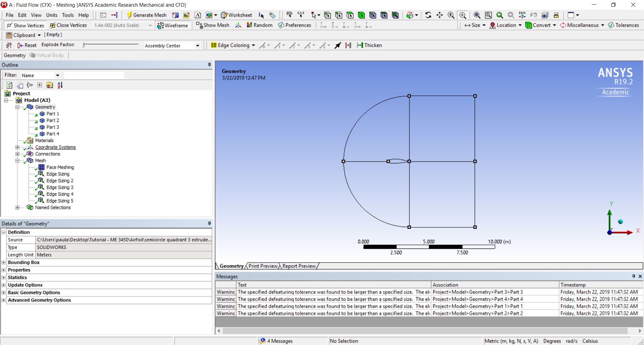The height and width of the screenshot is (345, 644).
Task: Open the Tools menu
Action: tap(68, 15)
